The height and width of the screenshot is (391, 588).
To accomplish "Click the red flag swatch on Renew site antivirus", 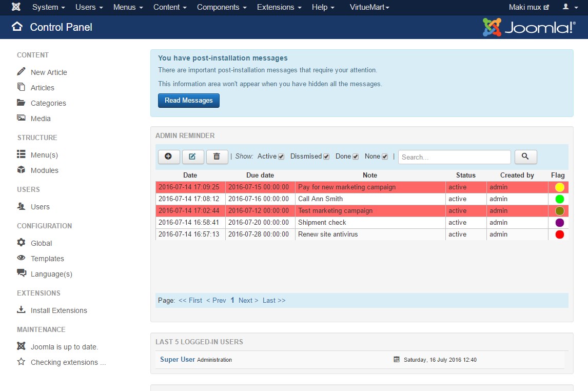I will (559, 234).
